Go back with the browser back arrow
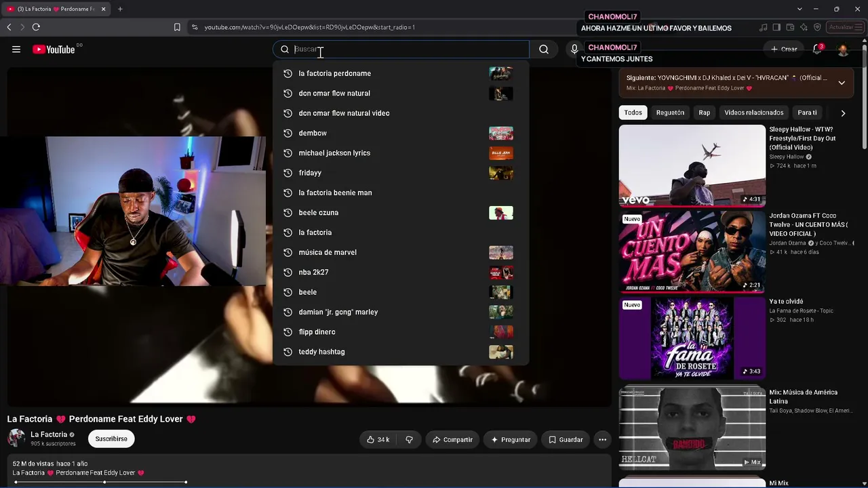The width and height of the screenshot is (868, 488). coord(9,27)
